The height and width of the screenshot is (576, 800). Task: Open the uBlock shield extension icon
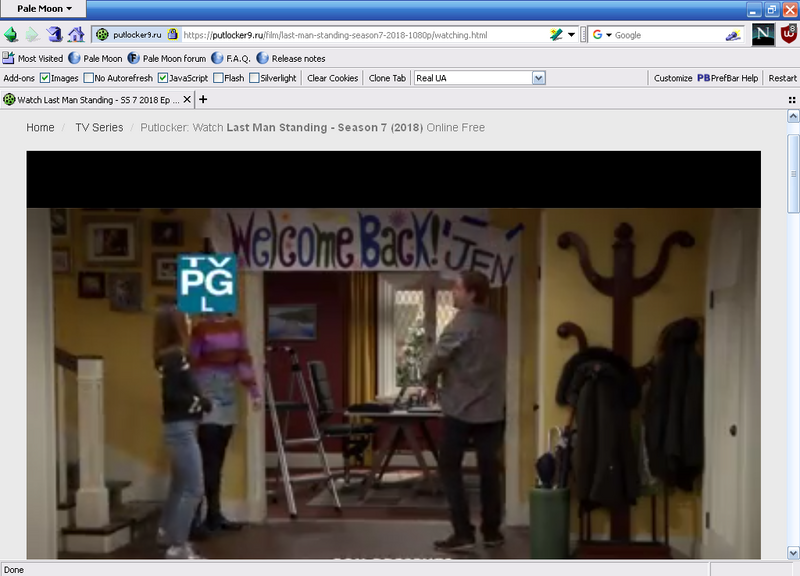[788, 35]
